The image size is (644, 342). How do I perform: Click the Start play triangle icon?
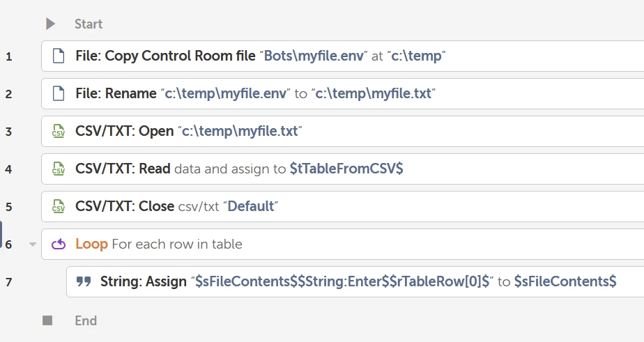point(50,24)
